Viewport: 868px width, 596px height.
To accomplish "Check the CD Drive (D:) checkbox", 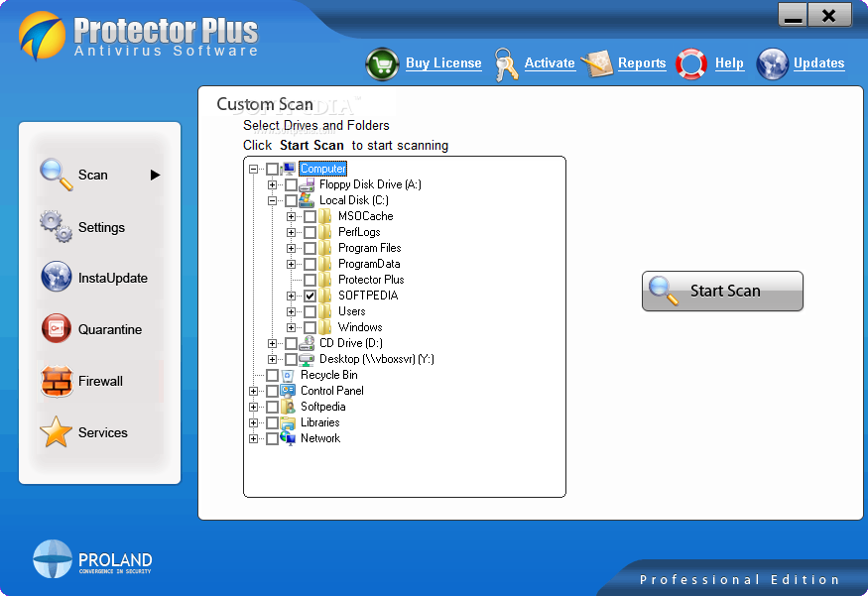I will [x=291, y=344].
